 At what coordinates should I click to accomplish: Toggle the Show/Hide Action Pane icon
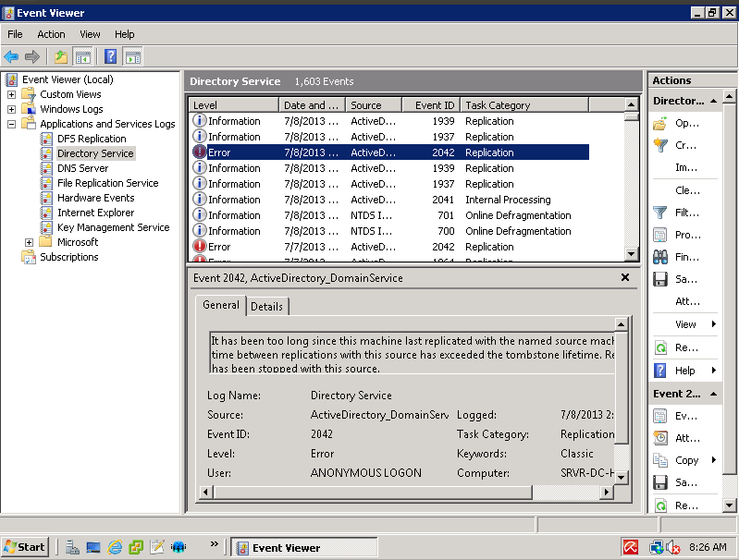coord(133,57)
